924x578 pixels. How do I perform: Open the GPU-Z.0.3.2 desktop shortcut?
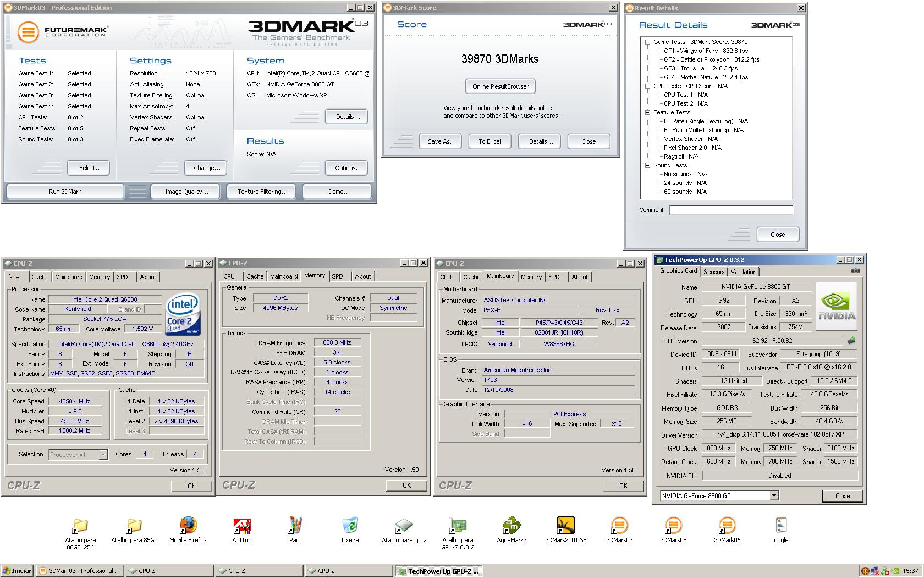point(458,526)
